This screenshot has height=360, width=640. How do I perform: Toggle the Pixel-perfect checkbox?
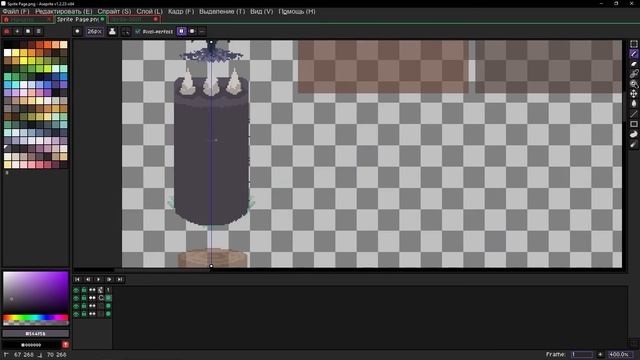[x=154, y=31]
